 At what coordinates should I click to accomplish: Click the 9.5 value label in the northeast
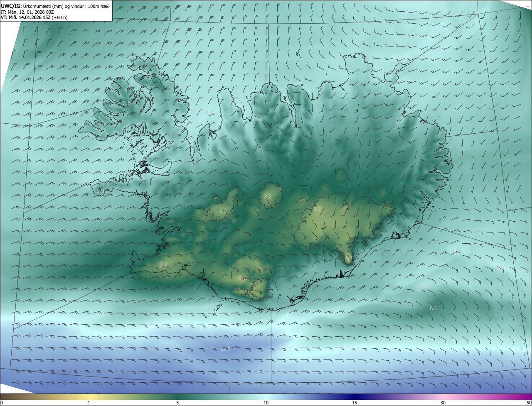(x=400, y=56)
